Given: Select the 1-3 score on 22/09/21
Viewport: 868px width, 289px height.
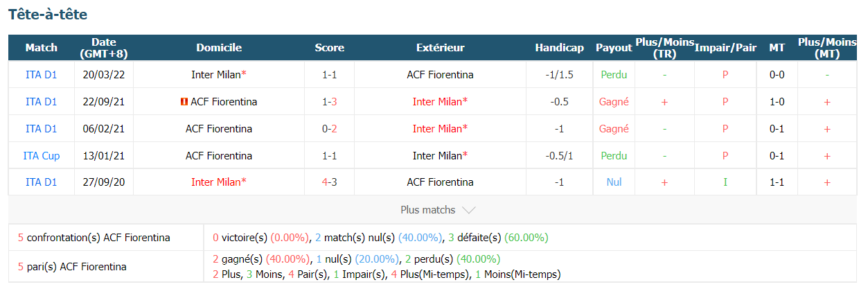Looking at the screenshot, I should click(x=330, y=102).
